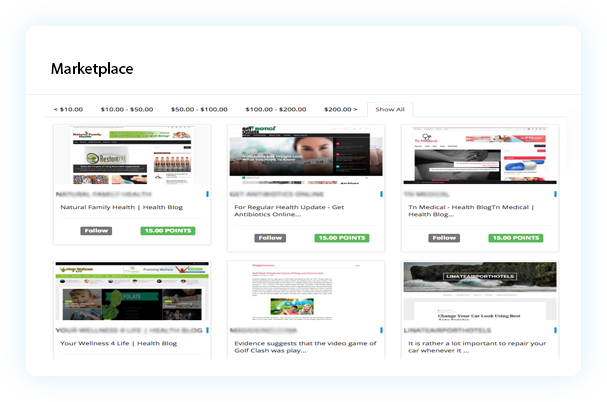Click 'Tn Medical - Health Blog' description text
607x402 pixels.
pos(471,211)
